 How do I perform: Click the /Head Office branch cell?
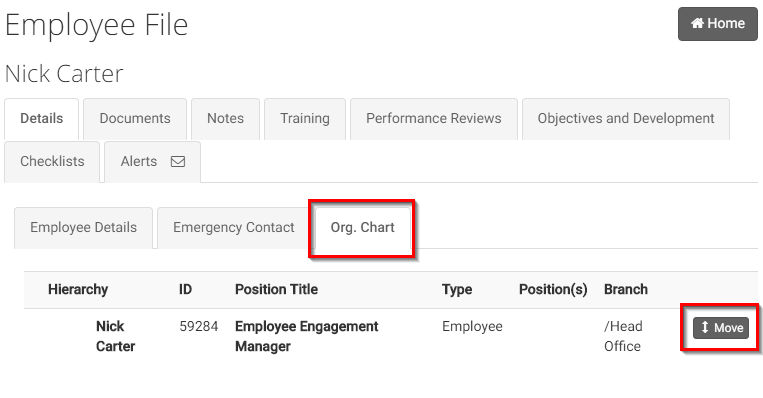click(623, 336)
